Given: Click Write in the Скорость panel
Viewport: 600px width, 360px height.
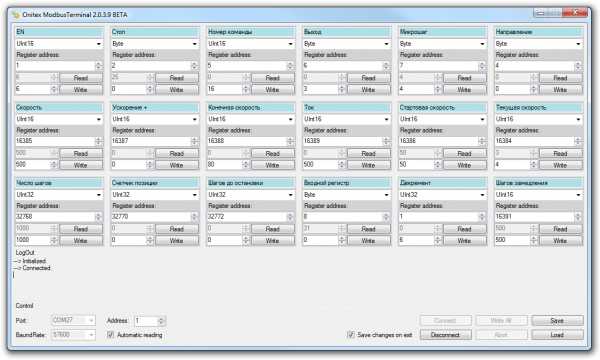Looking at the screenshot, I should point(81,165).
